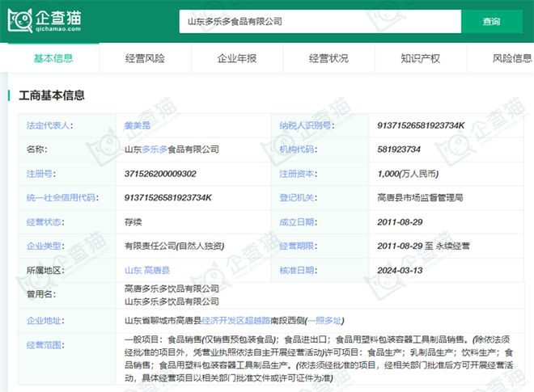Select 有限责任公司(自然人独资) company type text
Viewport: 534px width, 392px height.
[175, 246]
